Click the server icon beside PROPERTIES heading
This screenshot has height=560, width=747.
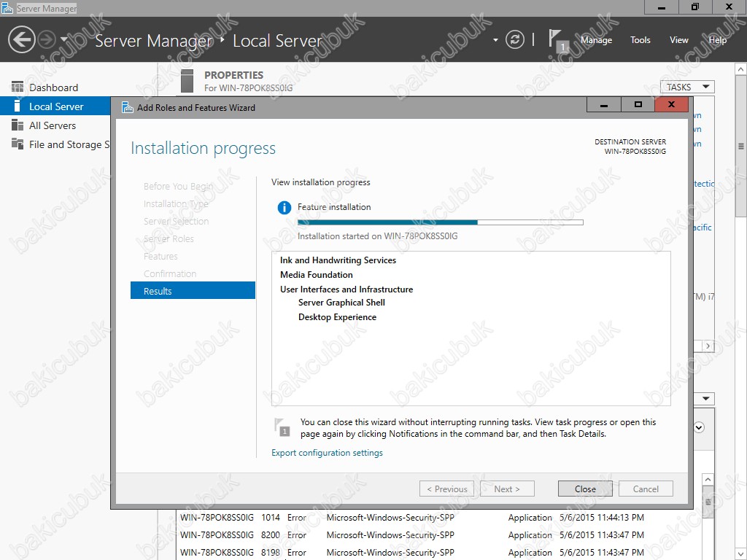187,81
